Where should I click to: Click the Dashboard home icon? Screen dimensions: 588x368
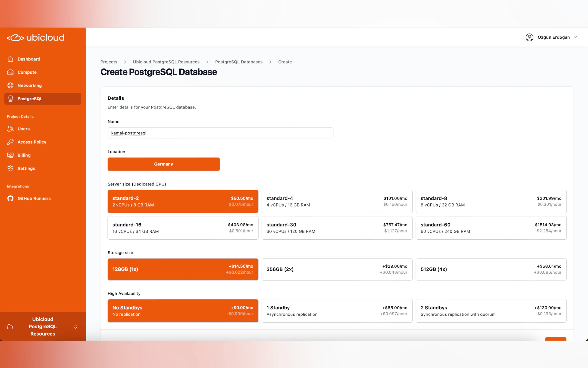(x=10, y=59)
